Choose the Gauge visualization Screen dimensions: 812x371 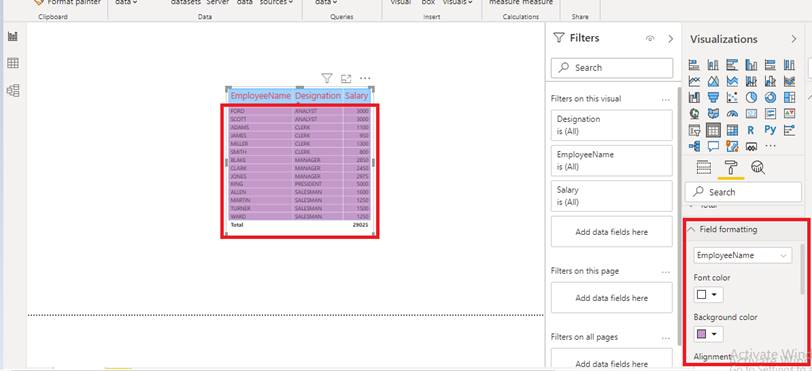732,113
